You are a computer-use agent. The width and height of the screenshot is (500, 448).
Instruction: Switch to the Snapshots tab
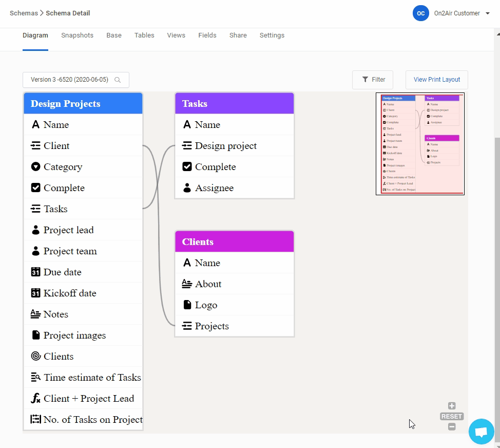point(77,35)
